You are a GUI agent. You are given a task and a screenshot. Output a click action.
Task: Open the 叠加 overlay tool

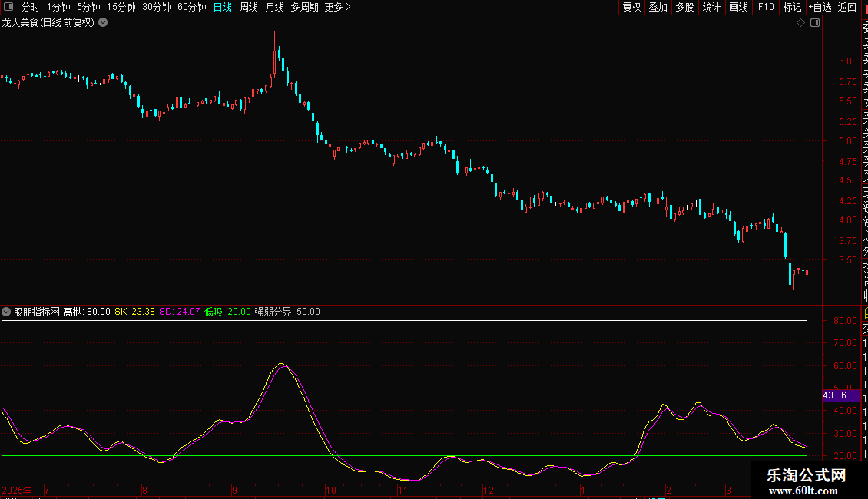(x=658, y=7)
